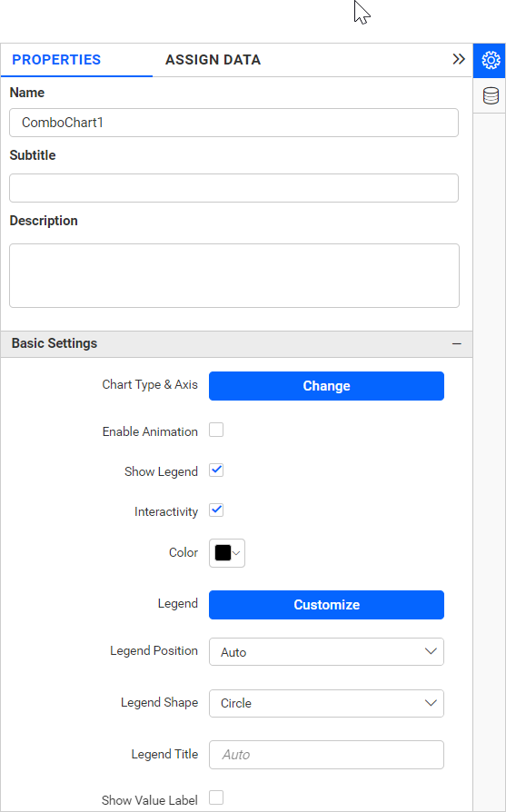Click the Description text area
Screen dimensions: 506x812
click(x=234, y=275)
